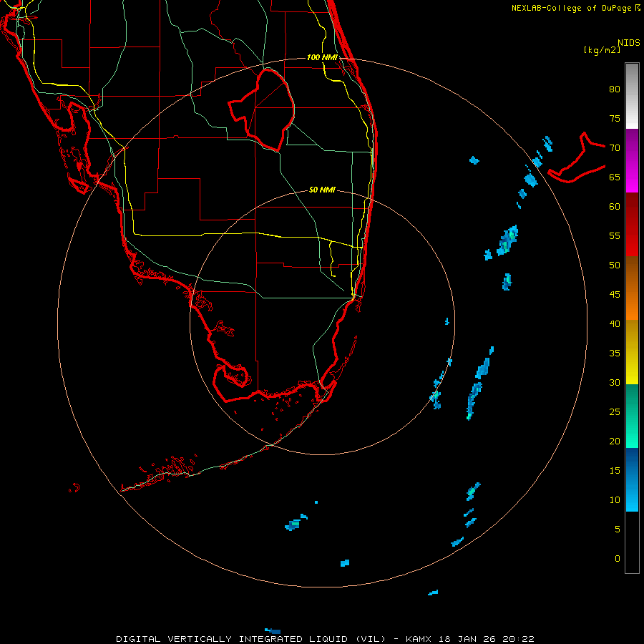Click the 15 value on the scale
Image resolution: width=644 pixels, height=644 pixels.
pyautogui.click(x=615, y=471)
